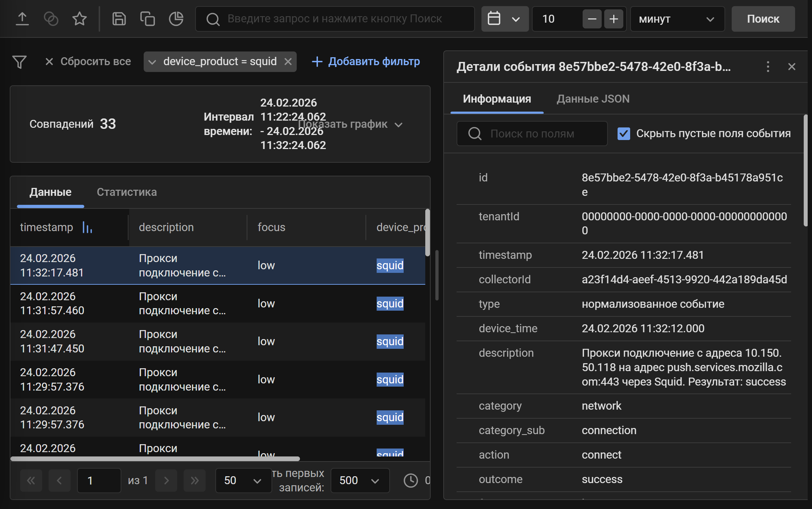Image resolution: width=812 pixels, height=509 pixels.
Task: Click the export upload icon in toolbar
Action: click(x=22, y=19)
